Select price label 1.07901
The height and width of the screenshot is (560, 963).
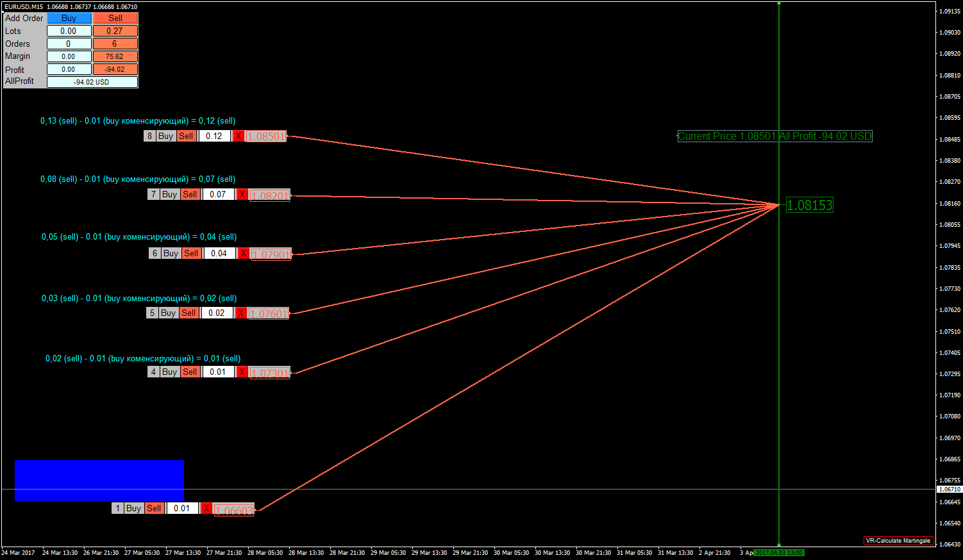pyautogui.click(x=271, y=254)
